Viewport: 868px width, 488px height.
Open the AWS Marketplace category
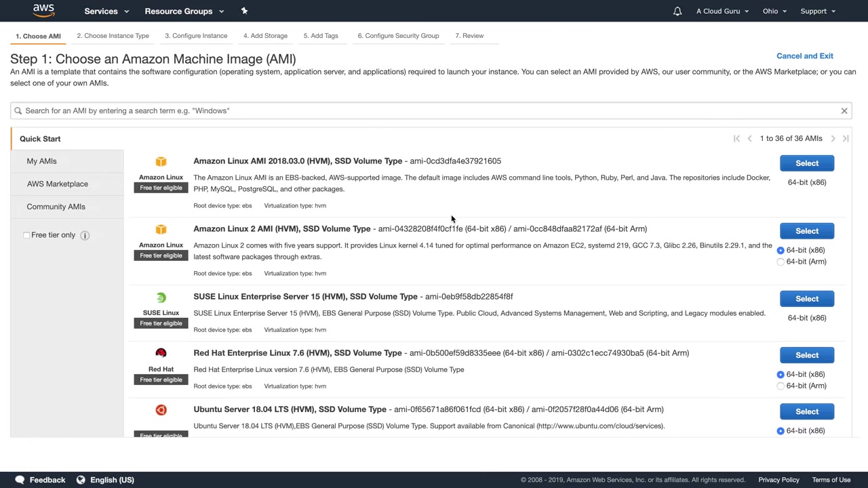click(58, 184)
